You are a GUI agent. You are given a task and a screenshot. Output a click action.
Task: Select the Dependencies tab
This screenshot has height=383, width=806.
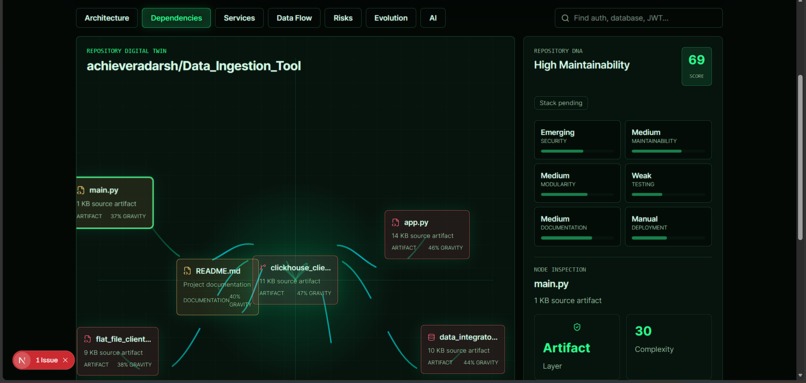click(176, 18)
